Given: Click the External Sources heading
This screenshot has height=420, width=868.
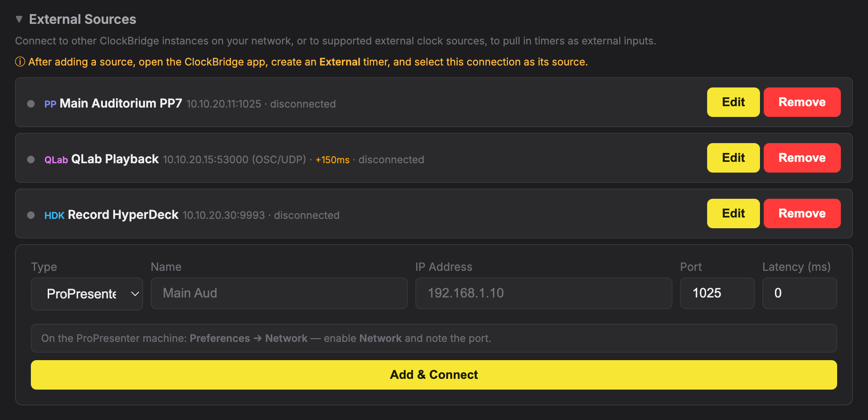Looking at the screenshot, I should 83,19.
